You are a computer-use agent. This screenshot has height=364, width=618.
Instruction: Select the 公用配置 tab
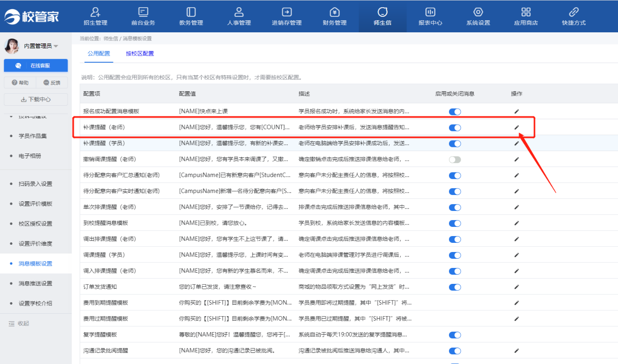99,54
